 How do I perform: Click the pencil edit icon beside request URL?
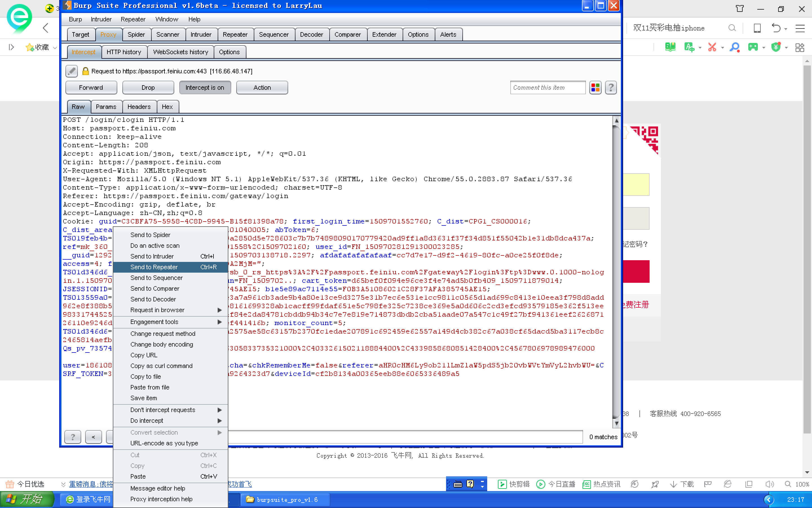point(71,71)
